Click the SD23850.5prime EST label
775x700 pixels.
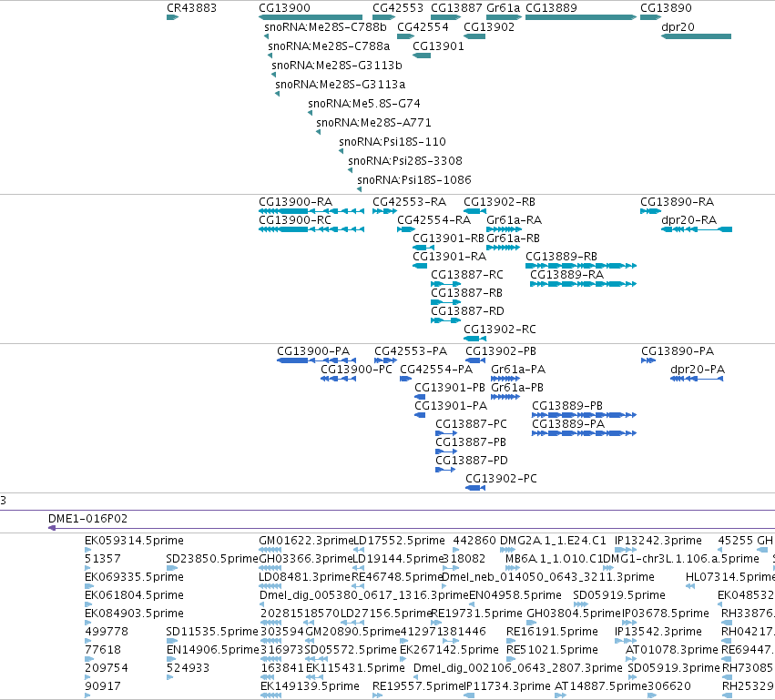(212, 559)
